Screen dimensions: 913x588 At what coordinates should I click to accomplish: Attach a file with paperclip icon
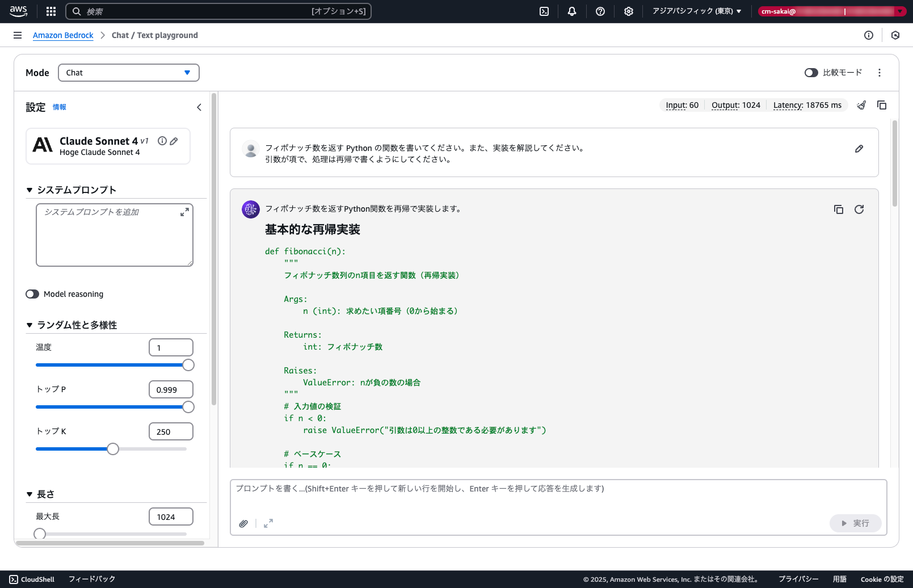(x=243, y=523)
